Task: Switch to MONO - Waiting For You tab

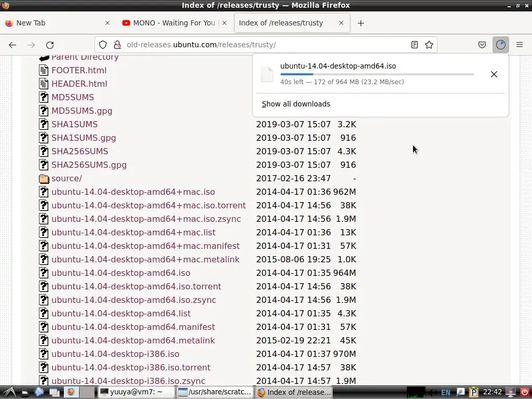Action: 174,23
